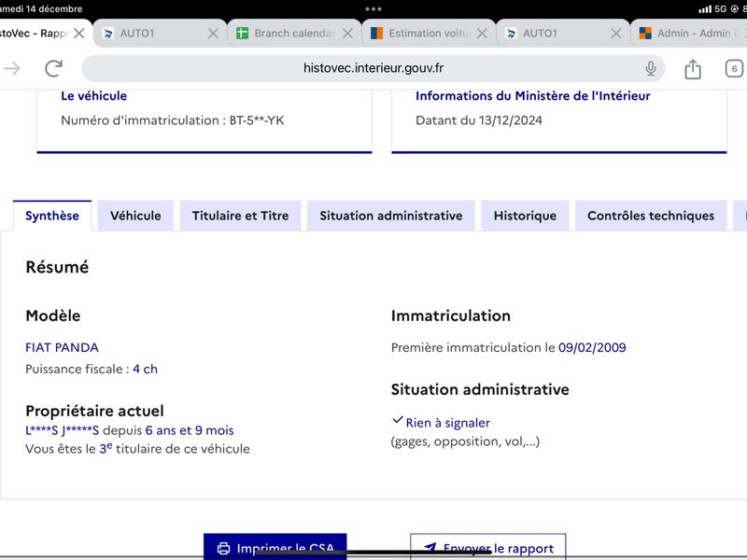Image resolution: width=747 pixels, height=560 pixels.
Task: Click the 5G signal indicator in status bar
Action: (720, 9)
